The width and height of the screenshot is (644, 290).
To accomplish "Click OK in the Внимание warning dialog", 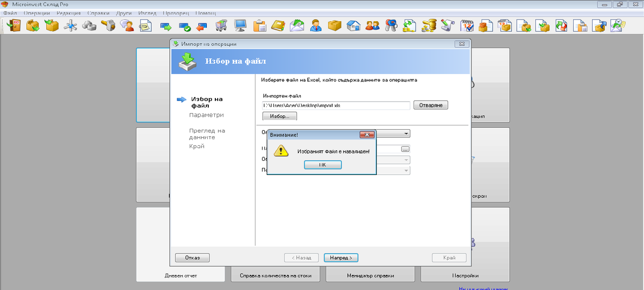I will 323,165.
